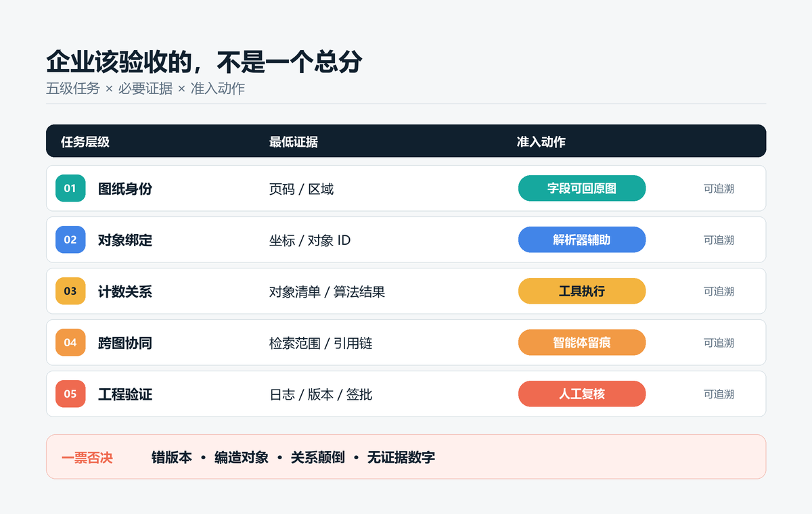Viewport: 812px width, 514px height.
Task: Click 可追溯 in the 计数关系 row
Action: click(719, 291)
